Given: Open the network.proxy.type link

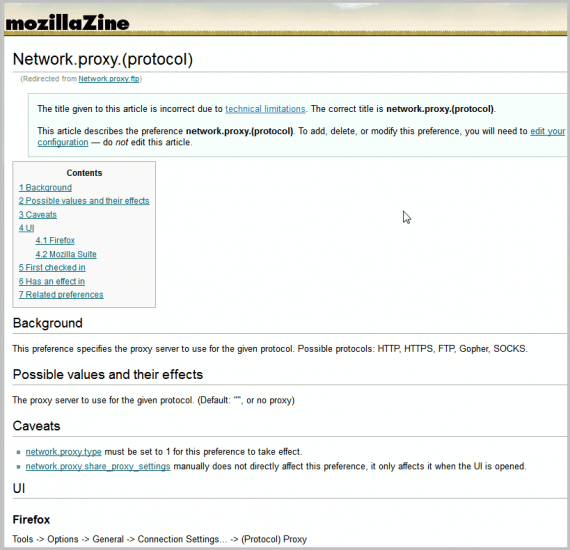Looking at the screenshot, I should (63, 452).
